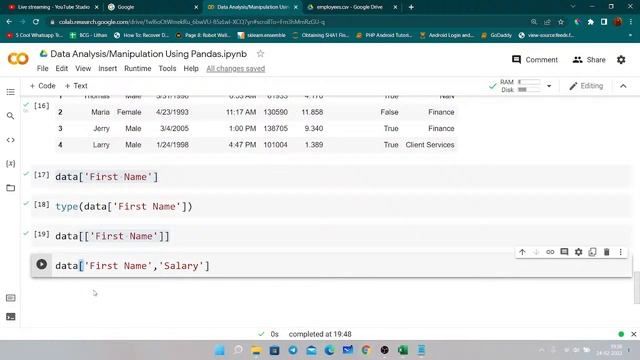640x360 pixels.
Task: Open the File menu
Action: [x=42, y=69]
